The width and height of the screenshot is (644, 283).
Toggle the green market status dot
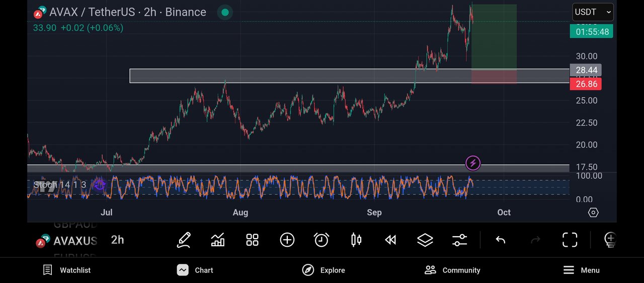pyautogui.click(x=225, y=12)
